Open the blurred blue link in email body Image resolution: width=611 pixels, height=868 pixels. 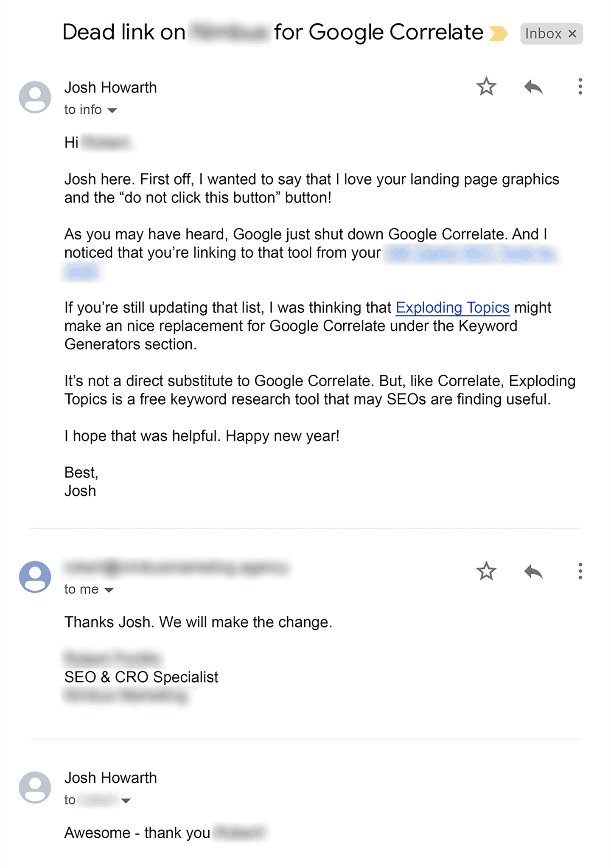[x=470, y=254]
